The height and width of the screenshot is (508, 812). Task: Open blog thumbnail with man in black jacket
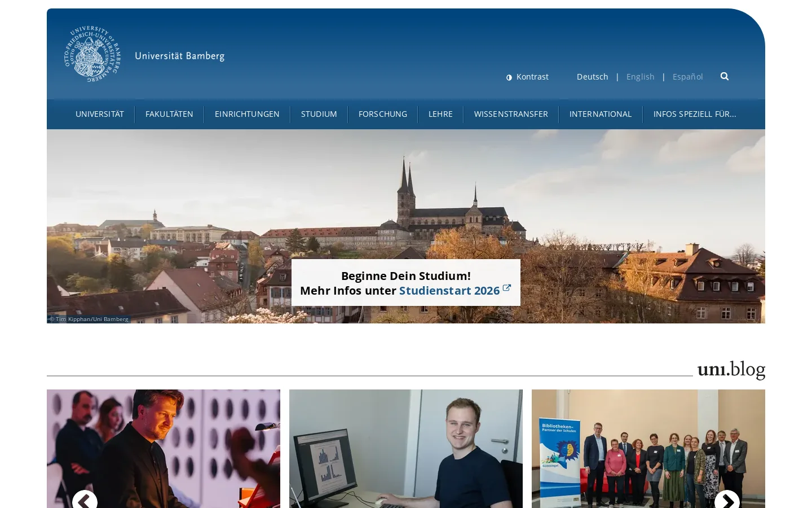164,449
